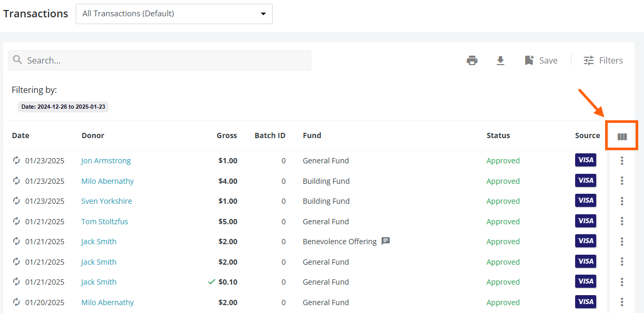Screen dimensions: 644x313
Task: Open the kebab menu on the last visible row
Action: [x=622, y=302]
